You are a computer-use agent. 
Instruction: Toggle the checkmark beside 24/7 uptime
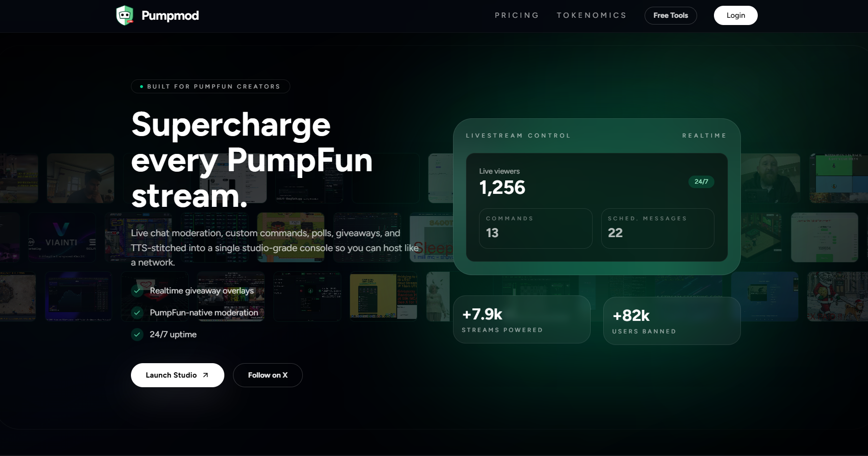pos(137,334)
